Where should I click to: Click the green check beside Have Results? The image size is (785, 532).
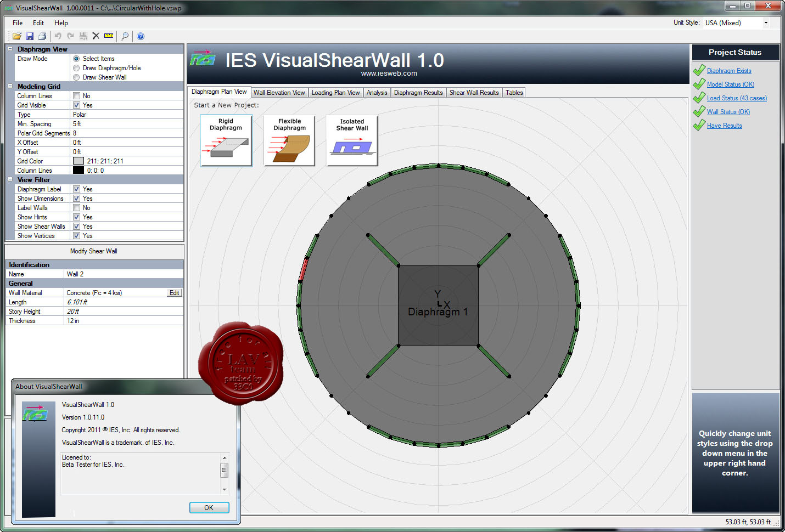tap(699, 125)
